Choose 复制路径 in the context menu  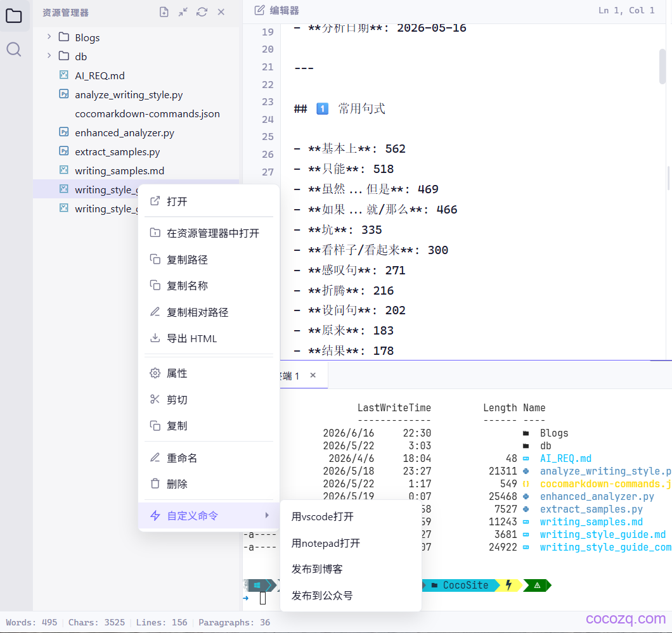click(209, 260)
